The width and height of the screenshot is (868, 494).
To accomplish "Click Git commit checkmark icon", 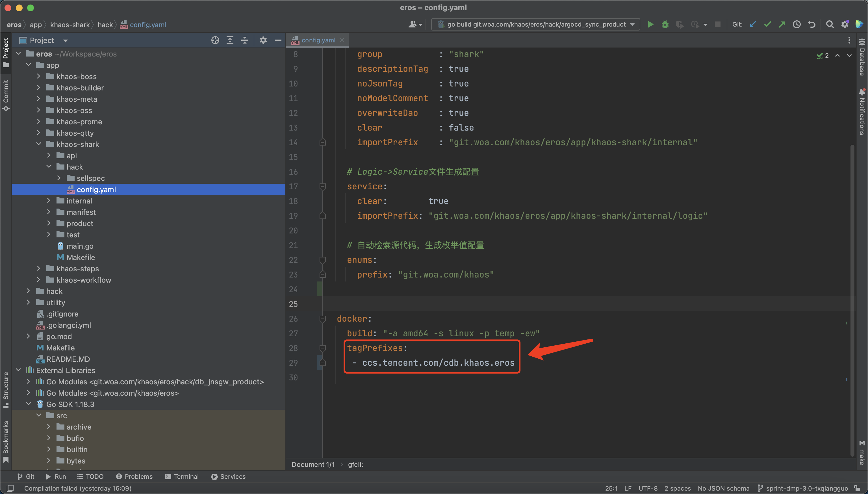I will pos(767,24).
